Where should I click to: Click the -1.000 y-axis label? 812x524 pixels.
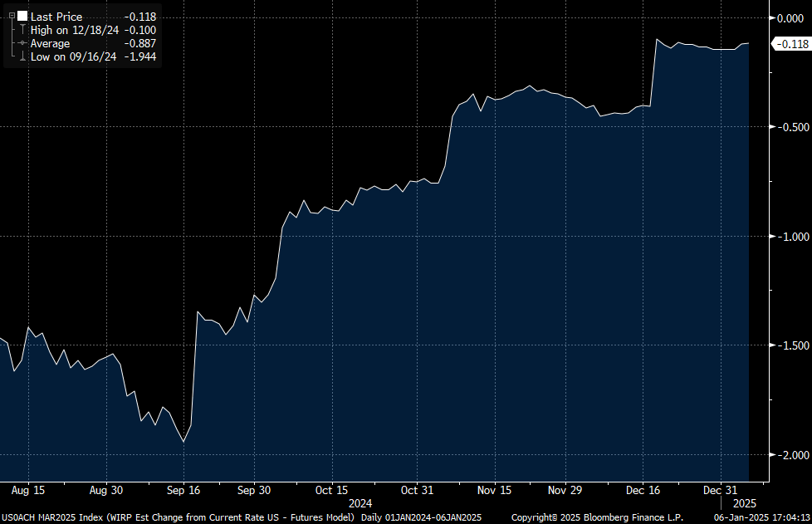pos(788,237)
